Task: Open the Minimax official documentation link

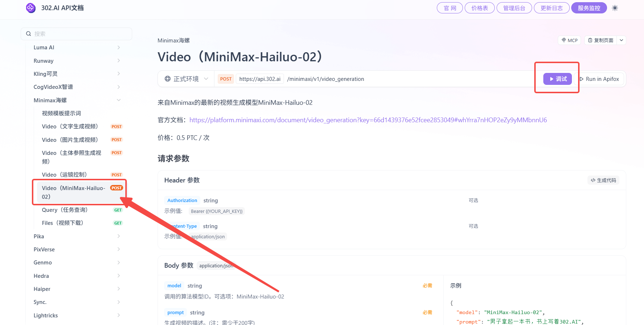Action: [368, 120]
